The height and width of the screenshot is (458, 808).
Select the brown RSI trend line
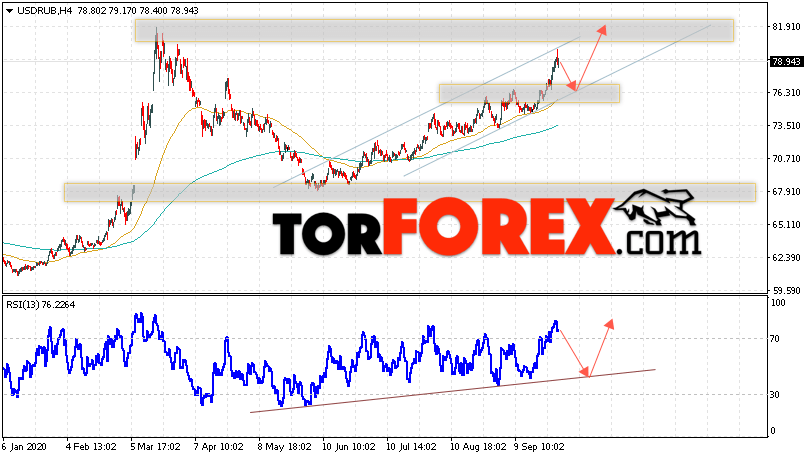tap(452, 391)
